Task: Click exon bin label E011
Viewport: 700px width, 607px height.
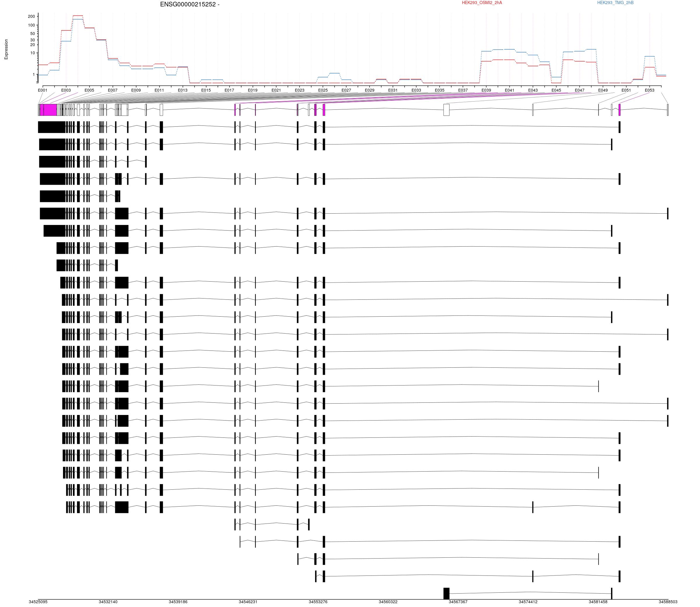Action: (160, 90)
